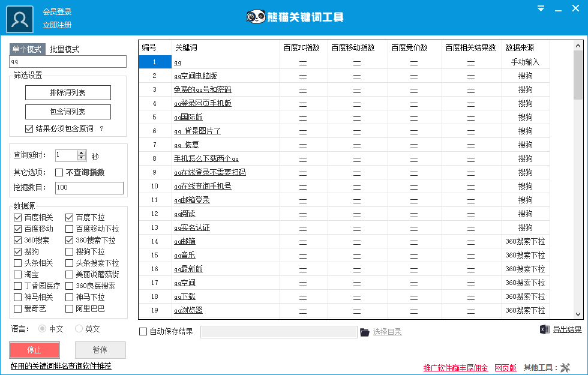Click the 挖掘数目 input field

89,188
